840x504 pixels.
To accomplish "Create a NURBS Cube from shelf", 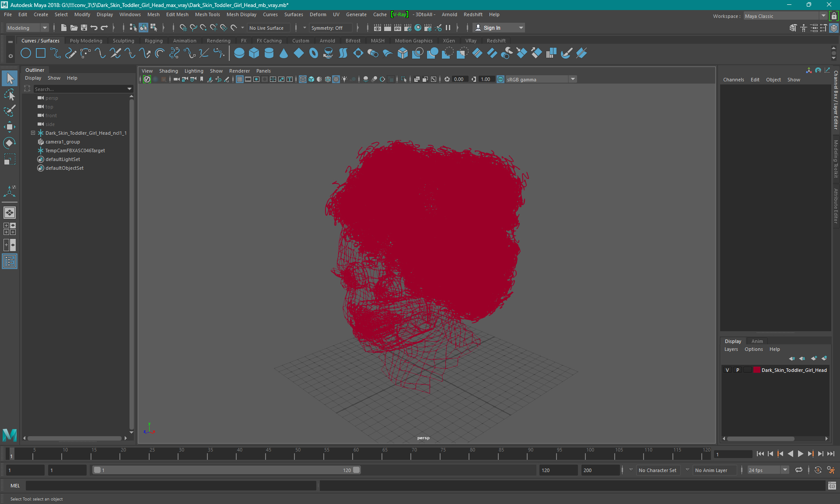I will [254, 53].
